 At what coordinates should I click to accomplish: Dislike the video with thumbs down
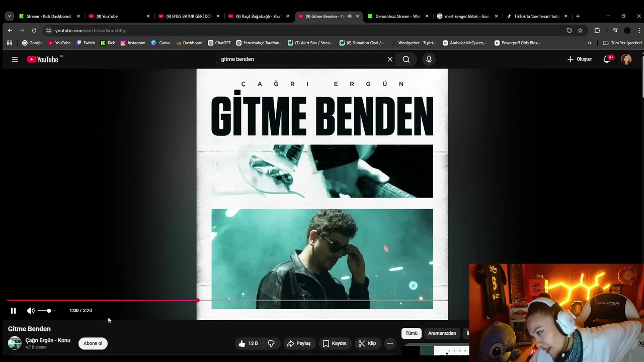(x=271, y=343)
